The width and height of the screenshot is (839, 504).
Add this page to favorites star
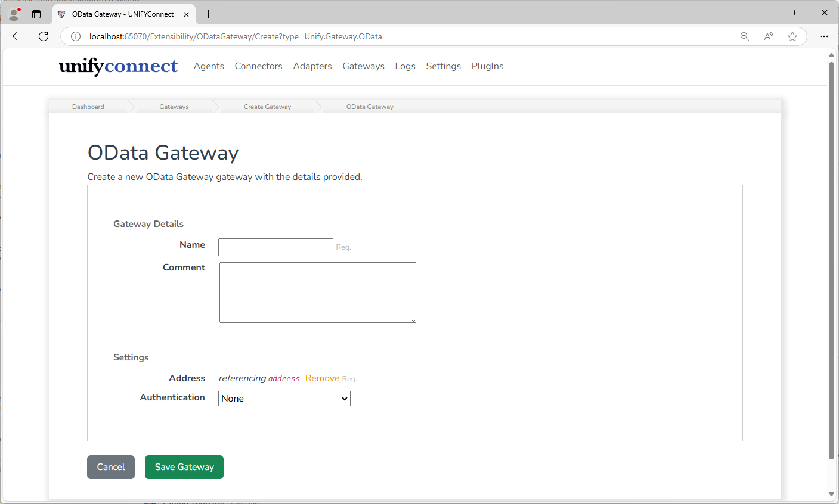[x=792, y=36]
